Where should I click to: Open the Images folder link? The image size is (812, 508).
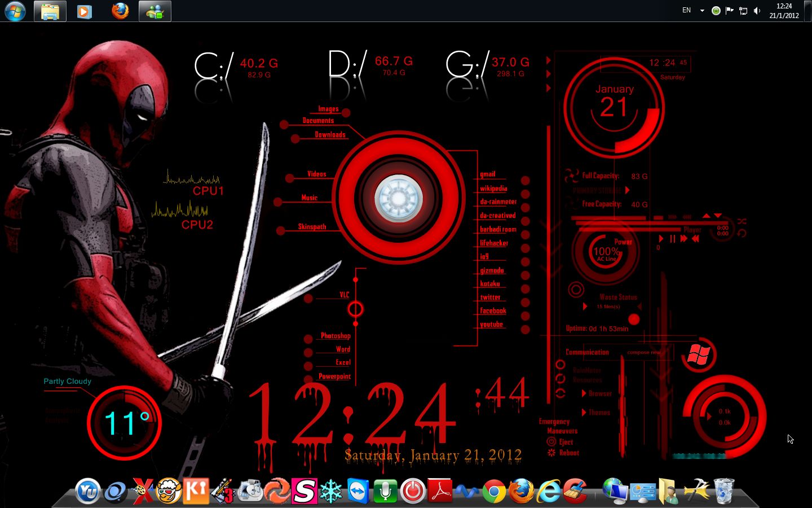(x=328, y=109)
